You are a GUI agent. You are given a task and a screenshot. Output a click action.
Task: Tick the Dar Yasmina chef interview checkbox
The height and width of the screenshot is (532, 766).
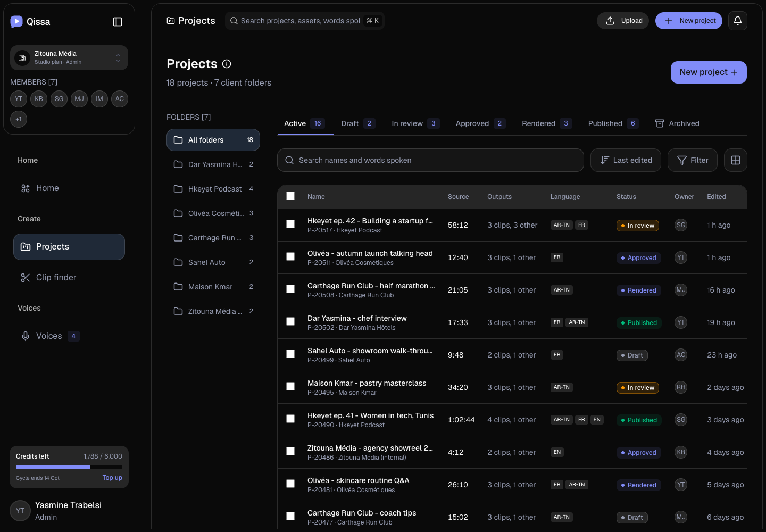pos(290,322)
